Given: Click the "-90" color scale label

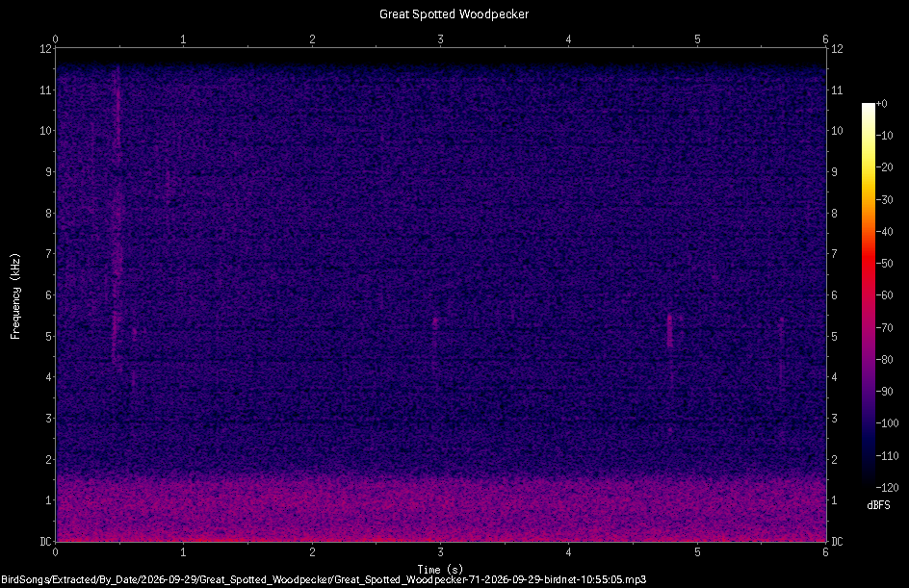Looking at the screenshot, I should tap(884, 392).
